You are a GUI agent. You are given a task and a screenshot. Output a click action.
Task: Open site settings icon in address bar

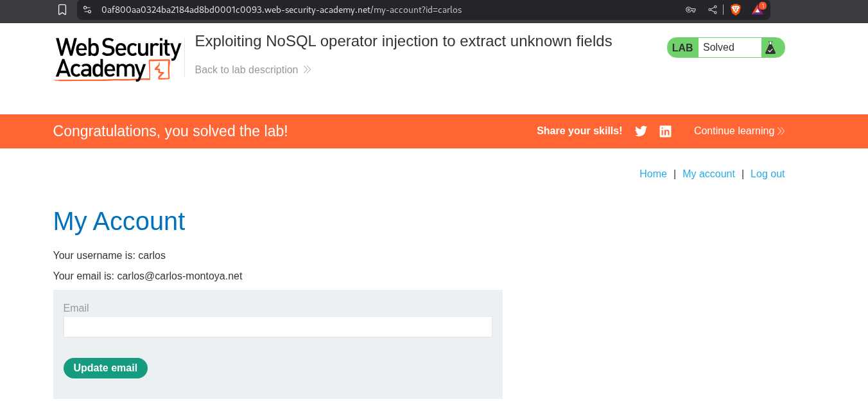click(x=87, y=10)
